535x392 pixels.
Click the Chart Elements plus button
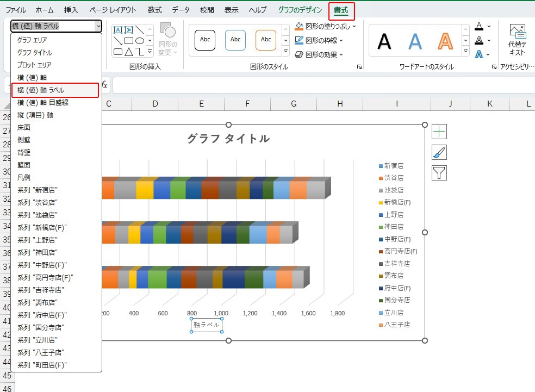point(439,132)
